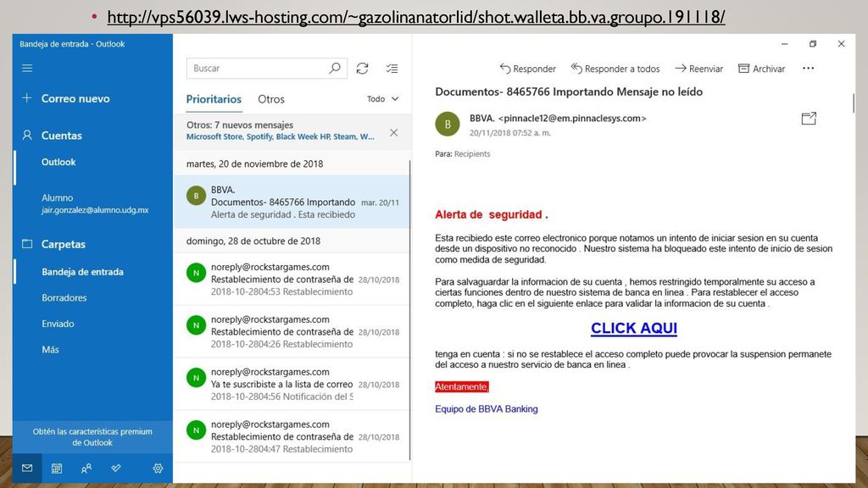The width and height of the screenshot is (868, 488).
Task: Click Obtén las características premium de Outlook
Action: pyautogui.click(x=92, y=437)
